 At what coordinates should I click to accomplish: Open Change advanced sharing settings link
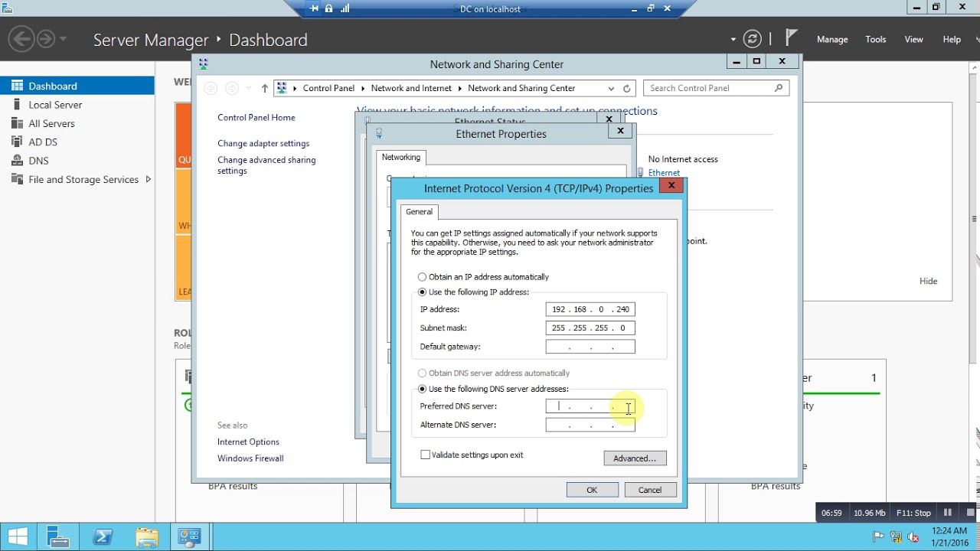point(266,165)
